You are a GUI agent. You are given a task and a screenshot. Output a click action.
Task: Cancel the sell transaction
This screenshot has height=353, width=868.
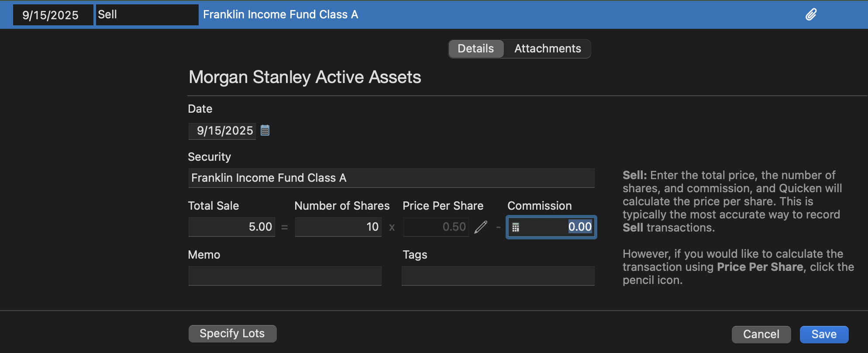761,334
